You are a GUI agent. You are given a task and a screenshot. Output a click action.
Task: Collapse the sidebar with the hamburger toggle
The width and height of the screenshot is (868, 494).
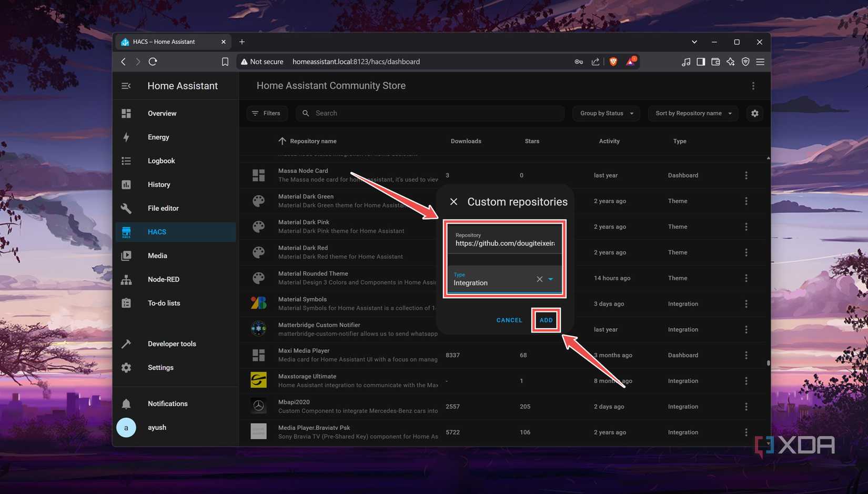(x=126, y=85)
